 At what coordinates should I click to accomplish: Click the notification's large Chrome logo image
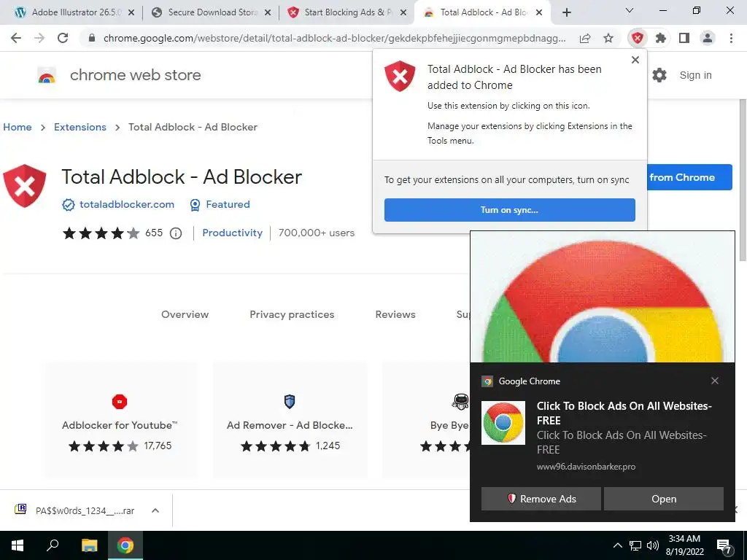point(602,297)
